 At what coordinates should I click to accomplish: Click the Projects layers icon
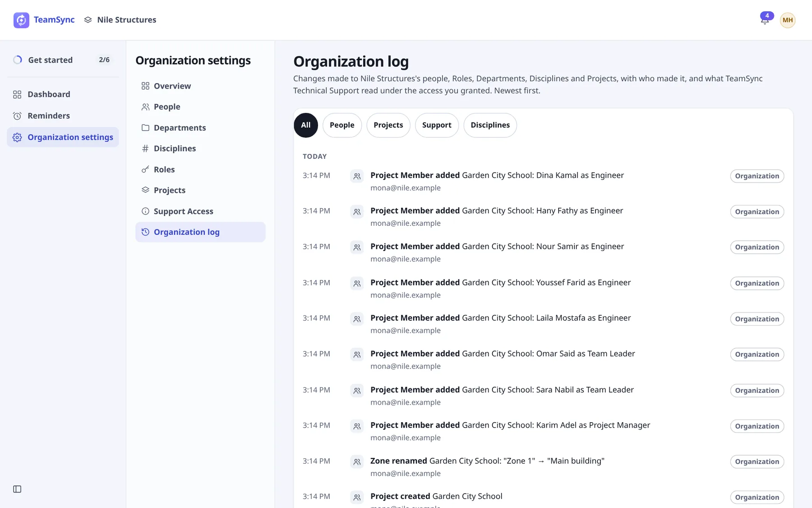click(145, 190)
